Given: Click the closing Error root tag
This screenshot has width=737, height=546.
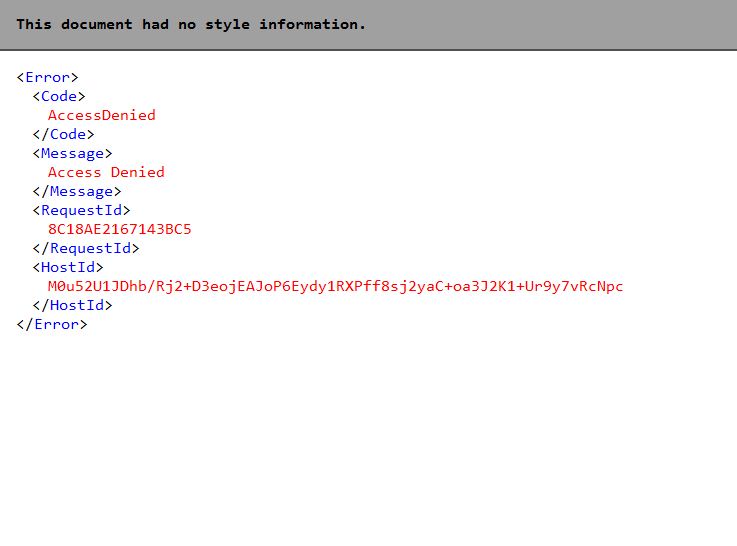Looking at the screenshot, I should pyautogui.click(x=52, y=325).
